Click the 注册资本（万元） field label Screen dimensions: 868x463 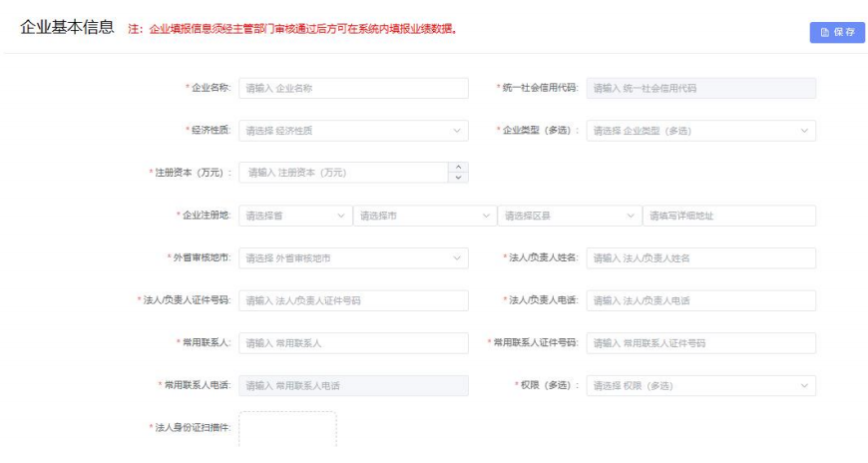coord(190,173)
